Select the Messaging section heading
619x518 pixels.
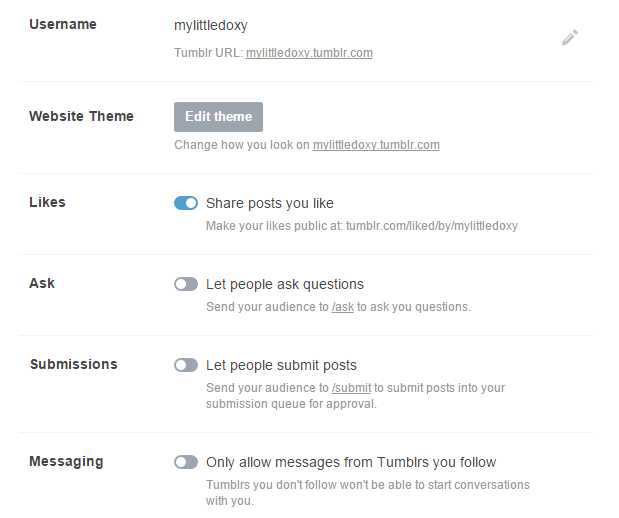click(66, 461)
